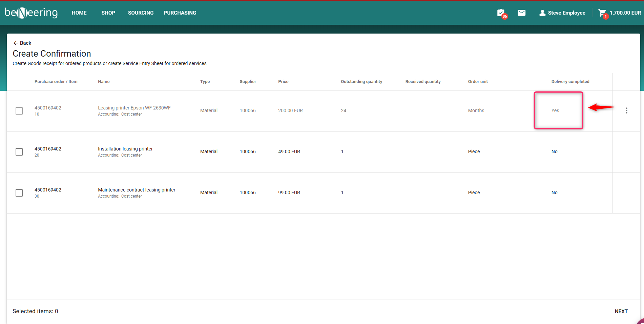The width and height of the screenshot is (644, 324).
Task: Click the Received quantity column header
Action: tap(423, 82)
